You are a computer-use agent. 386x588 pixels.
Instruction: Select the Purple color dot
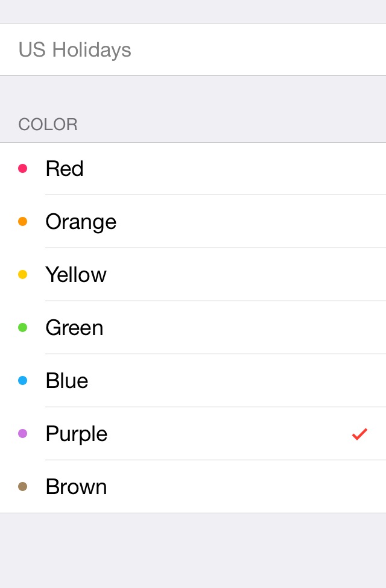pyautogui.click(x=23, y=434)
